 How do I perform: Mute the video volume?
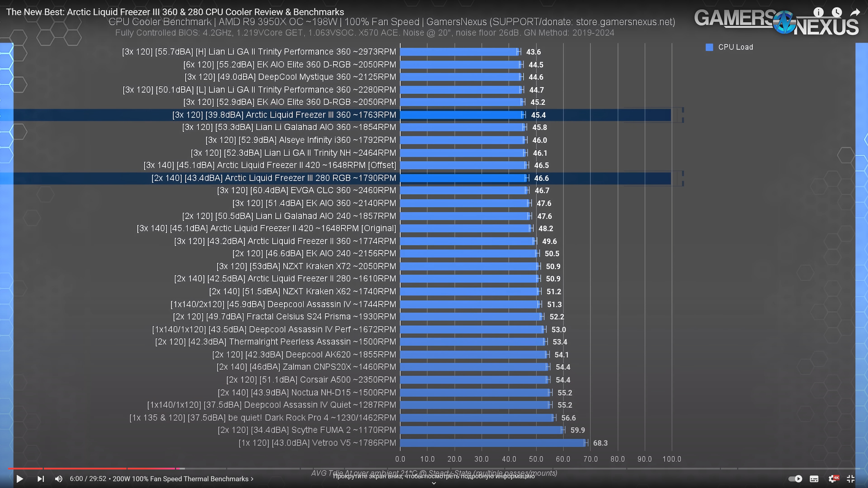point(59,479)
